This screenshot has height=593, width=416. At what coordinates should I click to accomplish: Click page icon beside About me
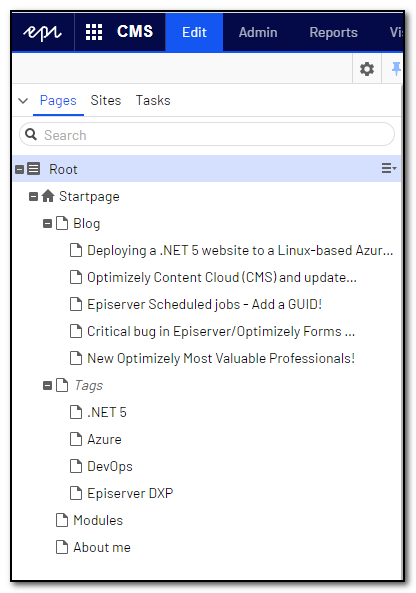62,547
